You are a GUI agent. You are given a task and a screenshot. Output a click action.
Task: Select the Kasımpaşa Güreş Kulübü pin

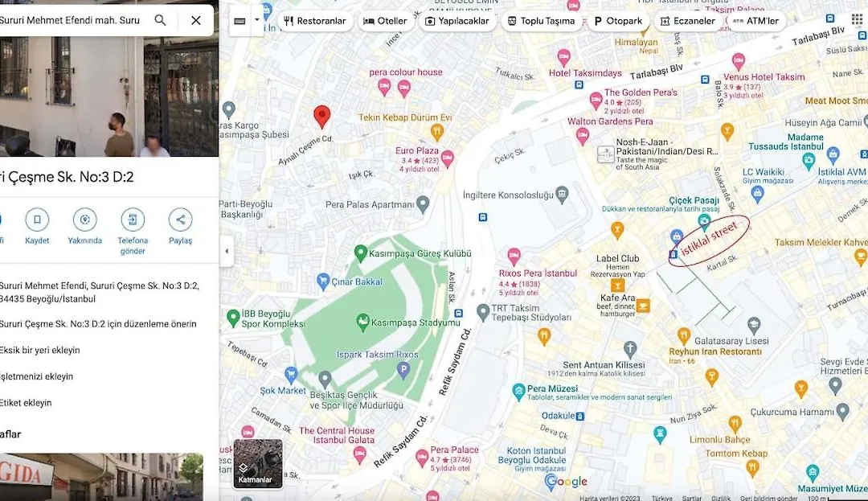point(360,253)
